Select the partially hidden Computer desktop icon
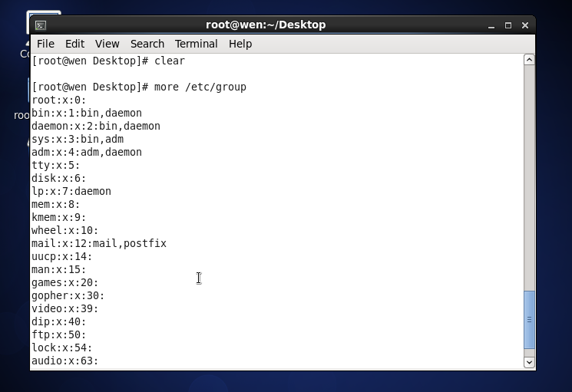The width and height of the screenshot is (572, 392). point(25,54)
